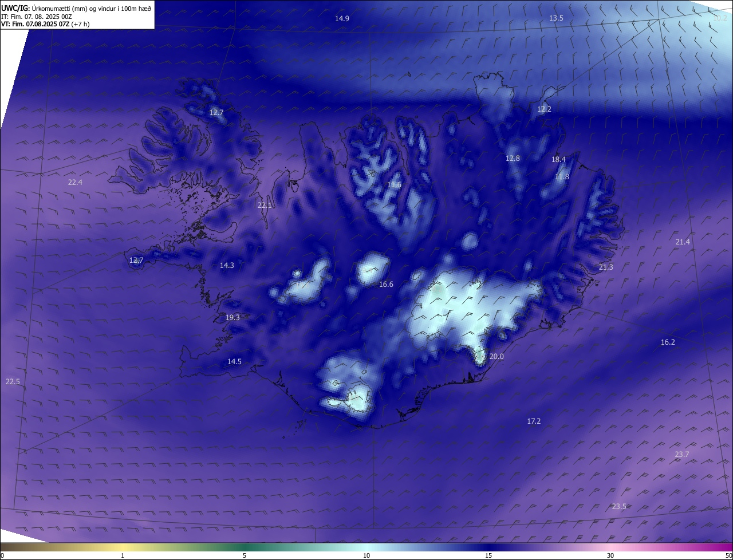Image resolution: width=733 pixels, height=560 pixels.
Task: Click the 22.5 value label
Action: point(13,381)
